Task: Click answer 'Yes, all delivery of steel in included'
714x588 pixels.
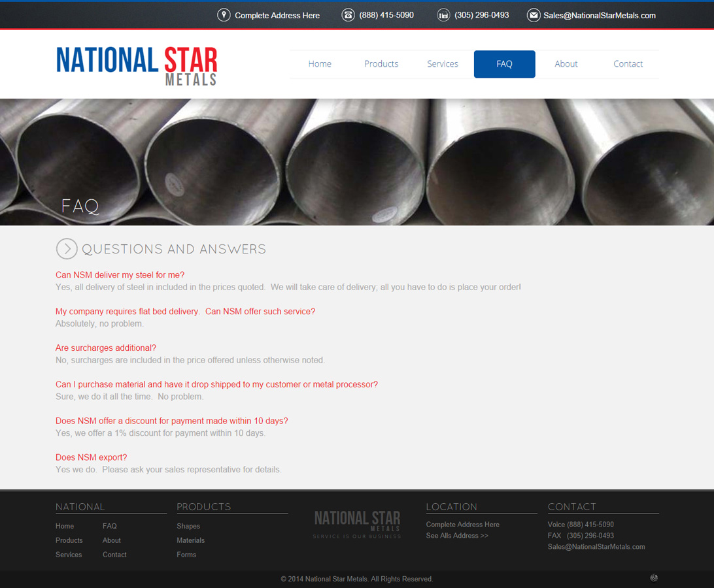Action: (288, 287)
